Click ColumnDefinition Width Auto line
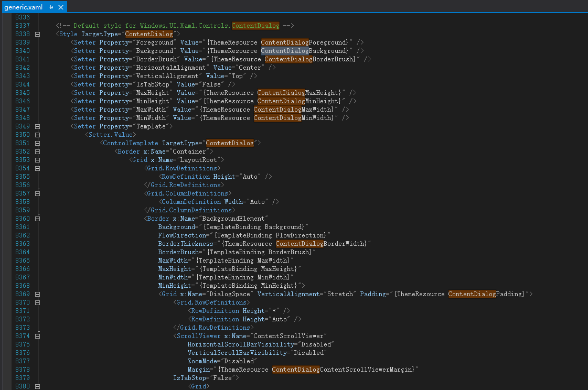The height and width of the screenshot is (390, 588). click(219, 202)
